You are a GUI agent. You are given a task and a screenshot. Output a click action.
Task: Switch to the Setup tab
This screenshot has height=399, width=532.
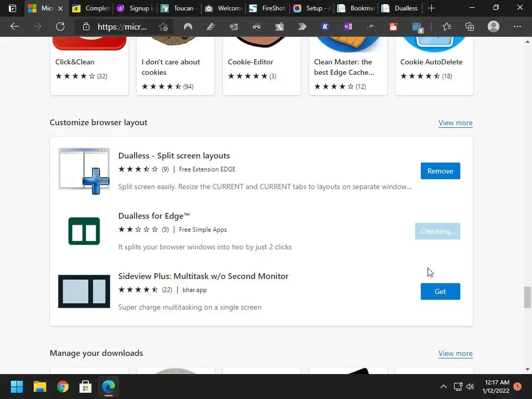tap(312, 8)
